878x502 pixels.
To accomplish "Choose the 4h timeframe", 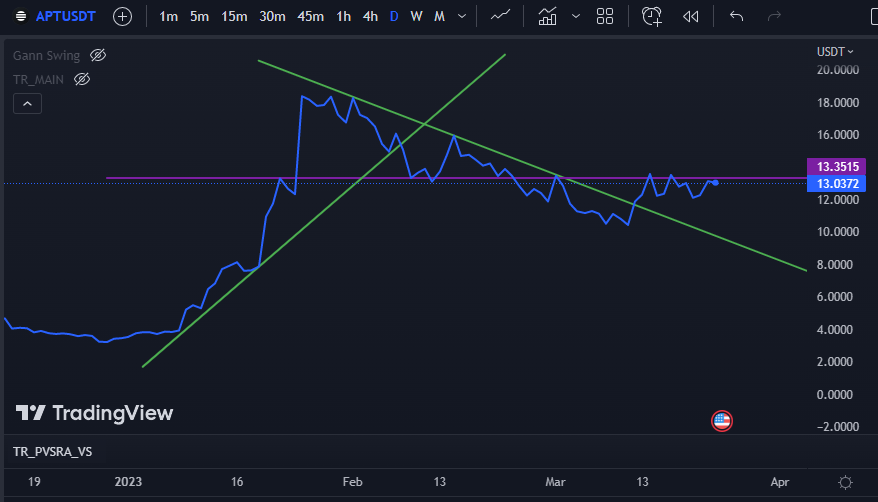I will tap(370, 16).
